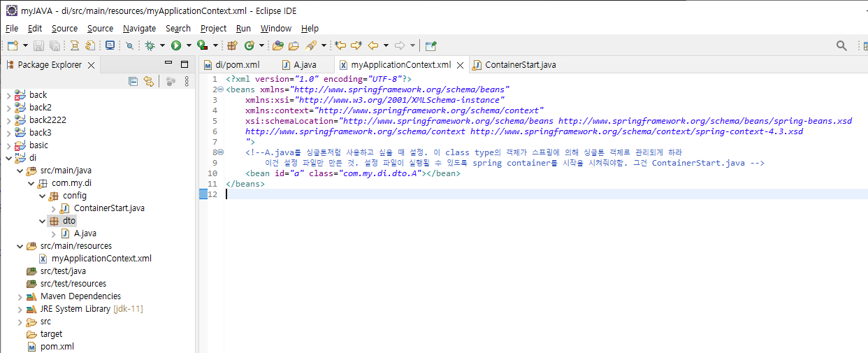
Task: Open the Project menu
Action: tap(213, 28)
